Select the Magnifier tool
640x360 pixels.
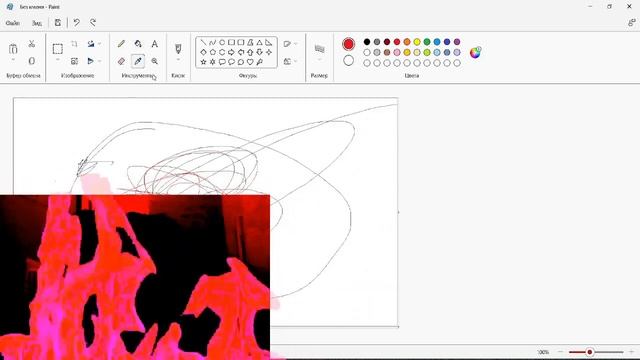[x=154, y=61]
